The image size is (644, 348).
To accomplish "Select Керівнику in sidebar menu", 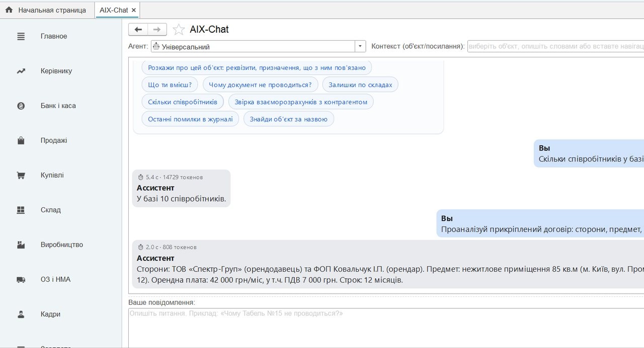I will click(56, 71).
